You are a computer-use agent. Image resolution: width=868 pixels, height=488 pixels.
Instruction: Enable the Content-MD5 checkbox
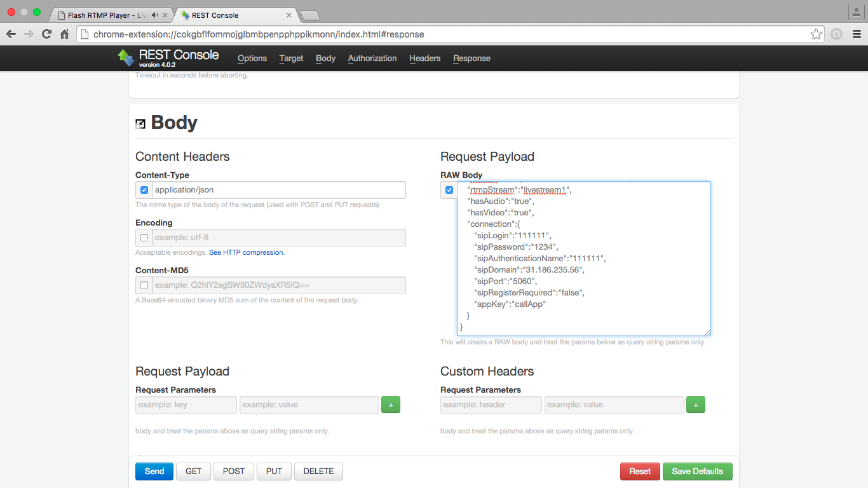[x=144, y=285]
